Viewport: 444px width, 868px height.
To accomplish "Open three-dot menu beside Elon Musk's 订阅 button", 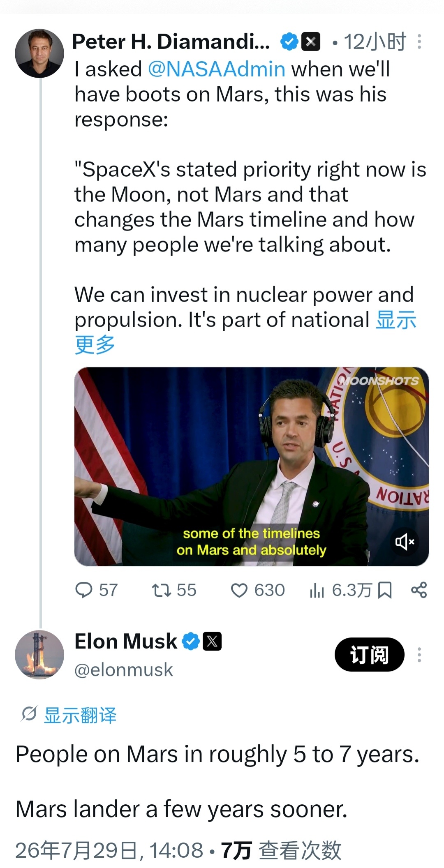I will click(419, 654).
